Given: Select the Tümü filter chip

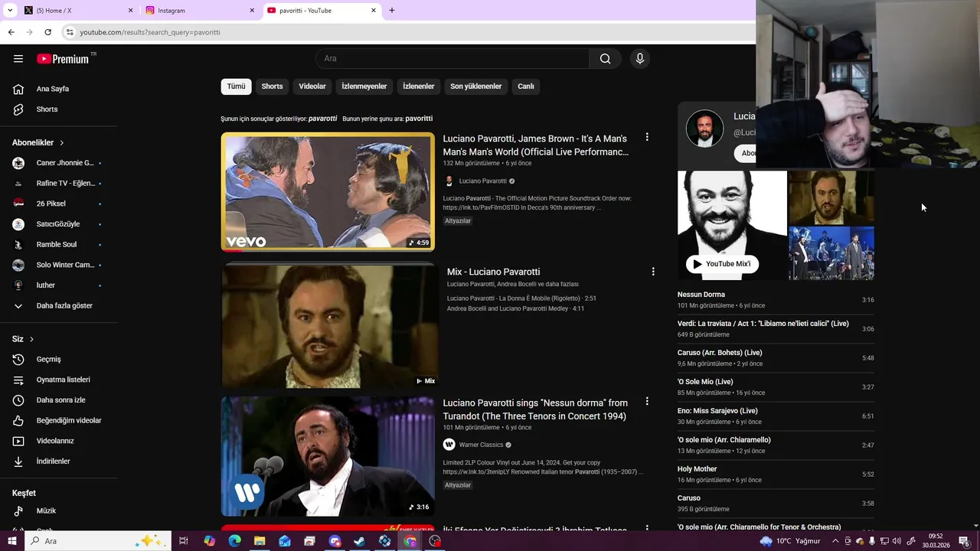Looking at the screenshot, I should coord(236,86).
